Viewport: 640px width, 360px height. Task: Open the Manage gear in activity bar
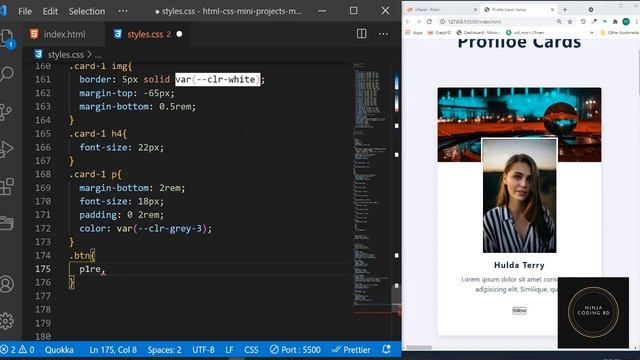[x=7, y=321]
